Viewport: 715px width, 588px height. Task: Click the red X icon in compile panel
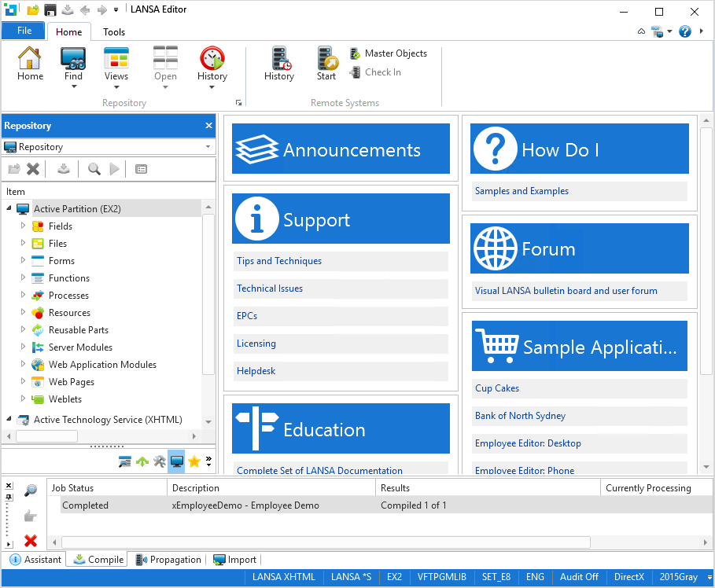tap(31, 541)
